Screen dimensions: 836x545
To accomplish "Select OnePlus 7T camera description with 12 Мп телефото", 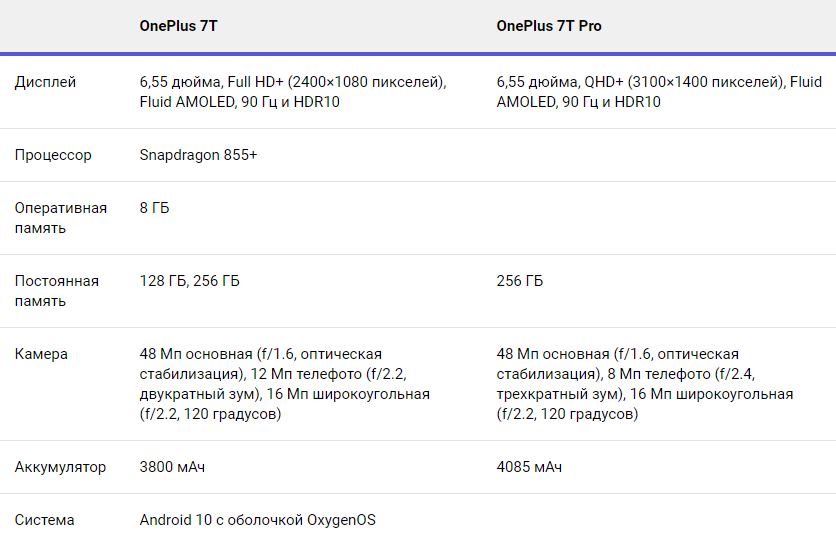I will (285, 384).
